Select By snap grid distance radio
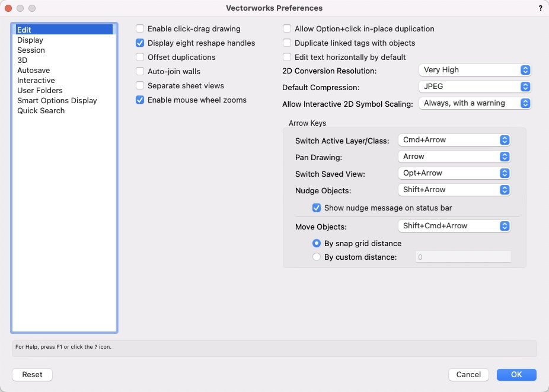Screen dimensions: 549x392 (x=317, y=243)
